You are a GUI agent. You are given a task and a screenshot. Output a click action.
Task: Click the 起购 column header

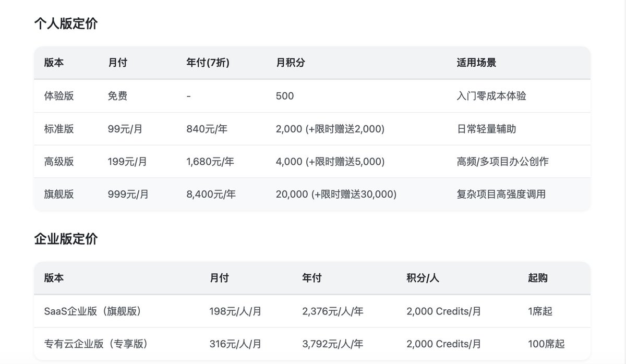click(538, 278)
